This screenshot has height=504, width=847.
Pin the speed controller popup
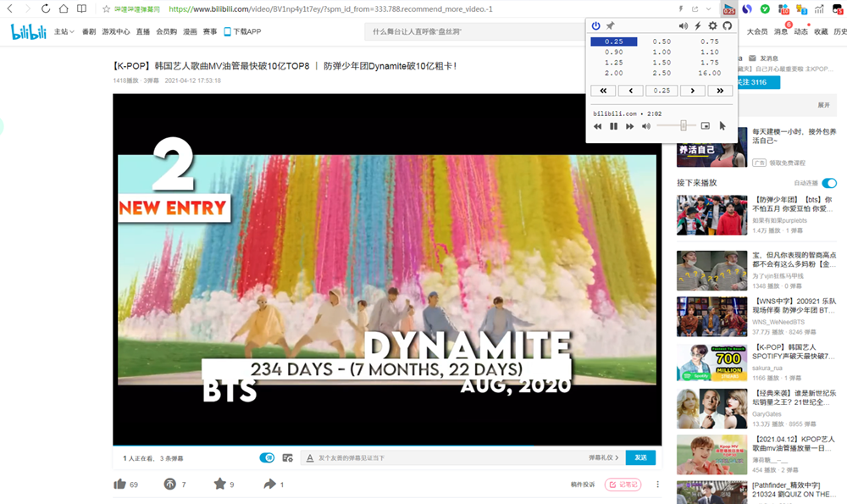(611, 26)
